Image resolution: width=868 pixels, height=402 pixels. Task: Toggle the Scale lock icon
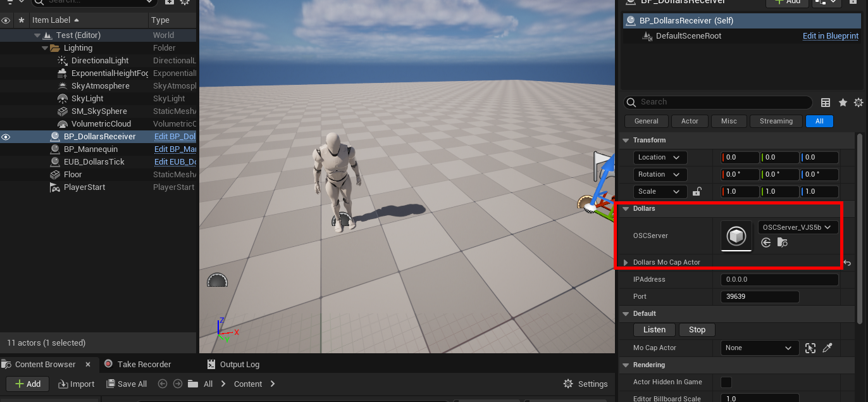pyautogui.click(x=697, y=192)
